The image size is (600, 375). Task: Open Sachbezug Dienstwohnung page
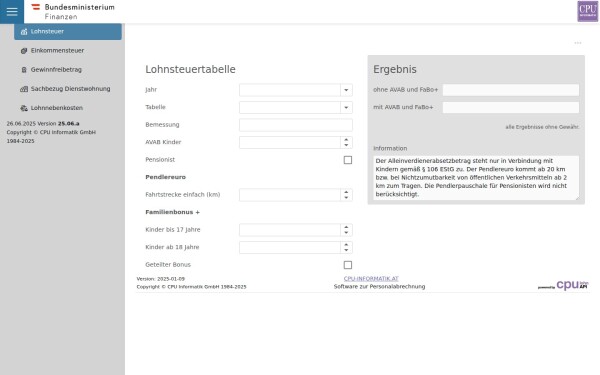(68, 89)
